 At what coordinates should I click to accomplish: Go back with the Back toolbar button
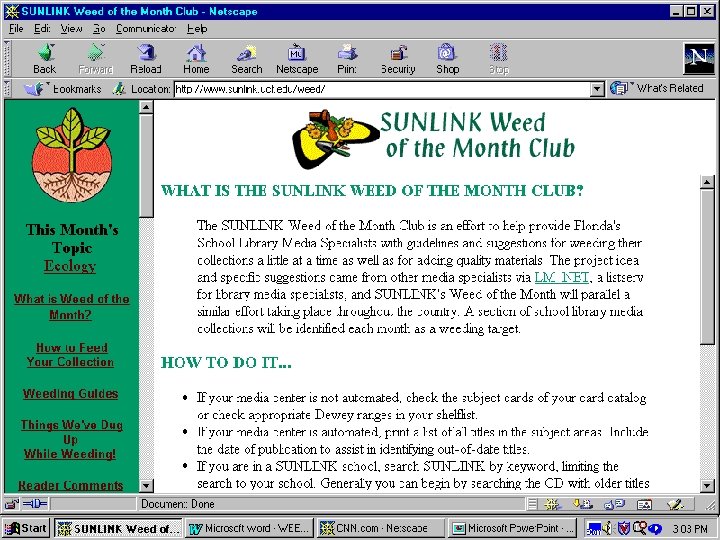45,59
